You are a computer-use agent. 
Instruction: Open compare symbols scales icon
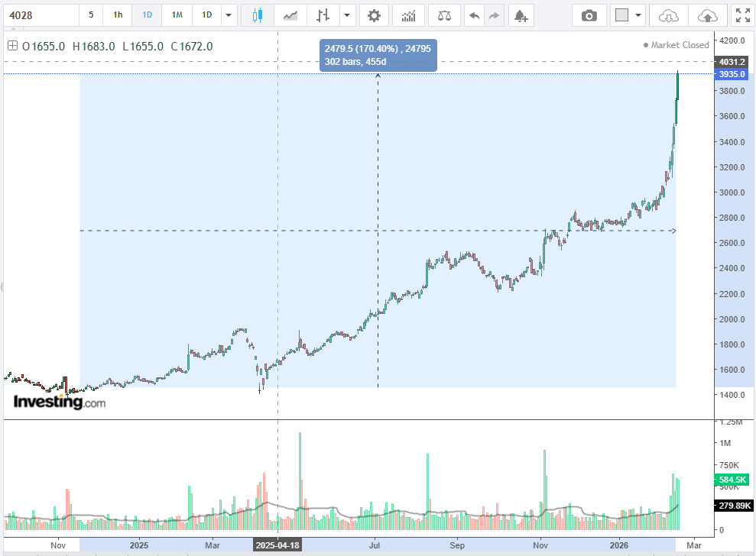tap(444, 15)
